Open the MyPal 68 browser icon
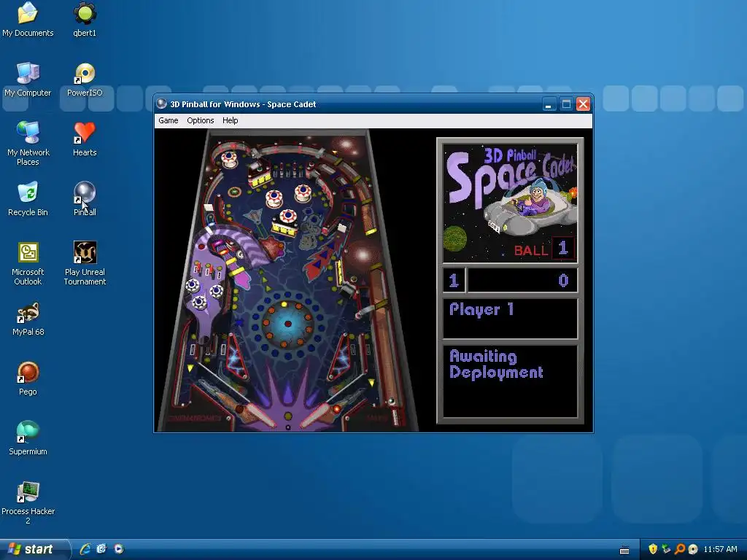 [x=28, y=319]
